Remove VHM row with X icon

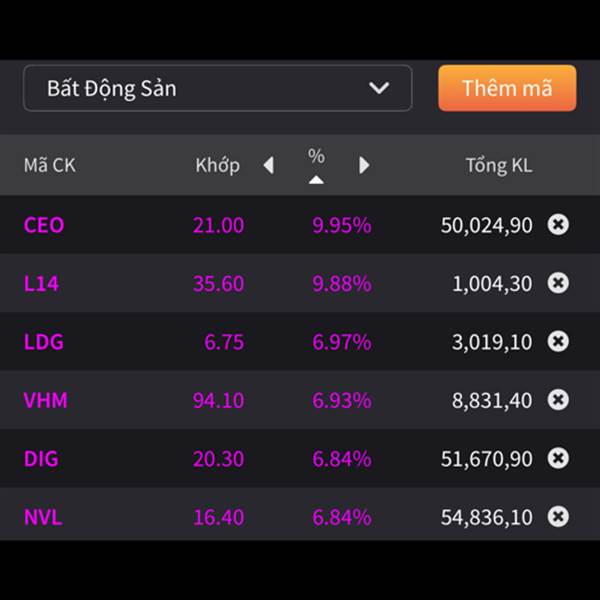pos(558,400)
